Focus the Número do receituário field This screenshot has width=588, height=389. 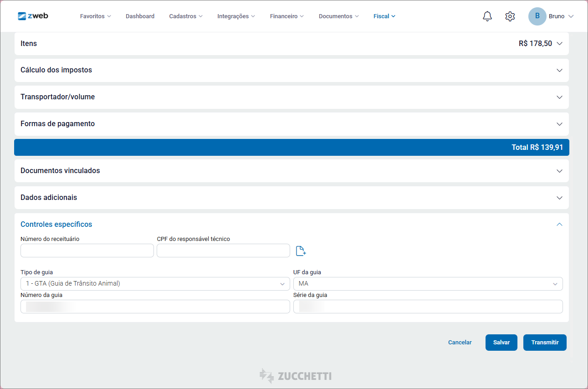pyautogui.click(x=87, y=251)
